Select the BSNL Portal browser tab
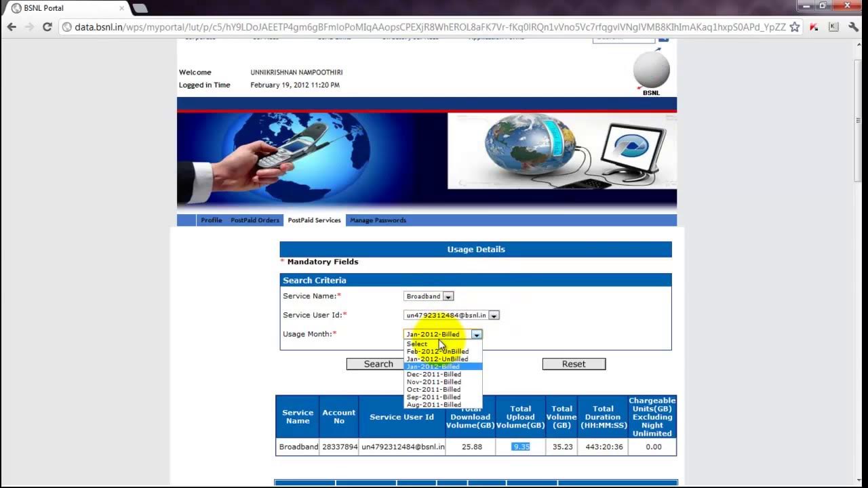The width and height of the screenshot is (868, 488). [x=64, y=8]
